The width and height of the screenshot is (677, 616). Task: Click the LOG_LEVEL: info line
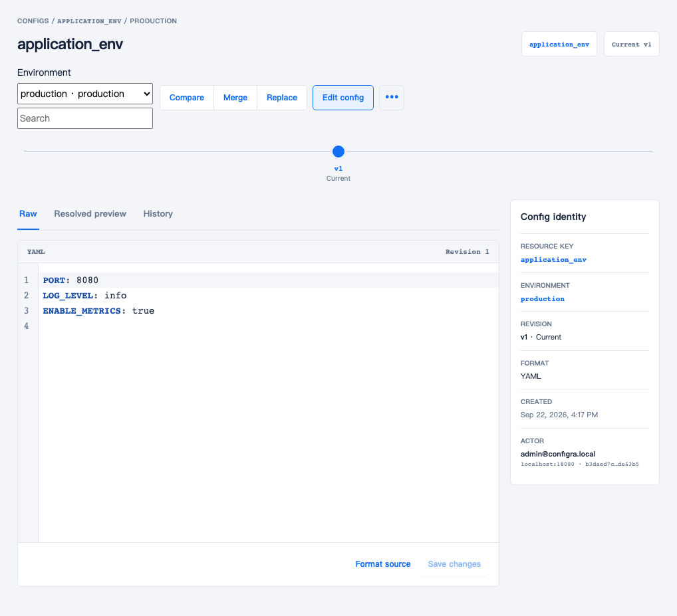(269, 296)
